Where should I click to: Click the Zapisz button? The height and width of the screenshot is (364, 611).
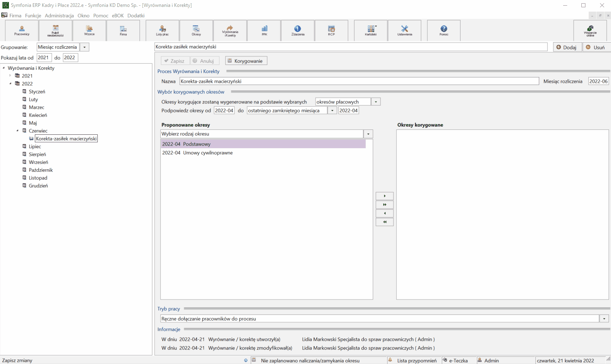tap(175, 61)
